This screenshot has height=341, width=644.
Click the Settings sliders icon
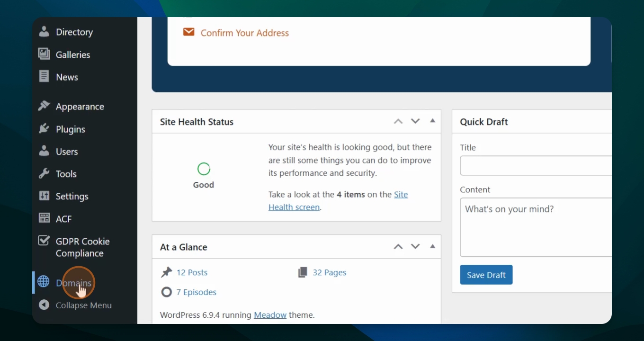pyautogui.click(x=44, y=196)
